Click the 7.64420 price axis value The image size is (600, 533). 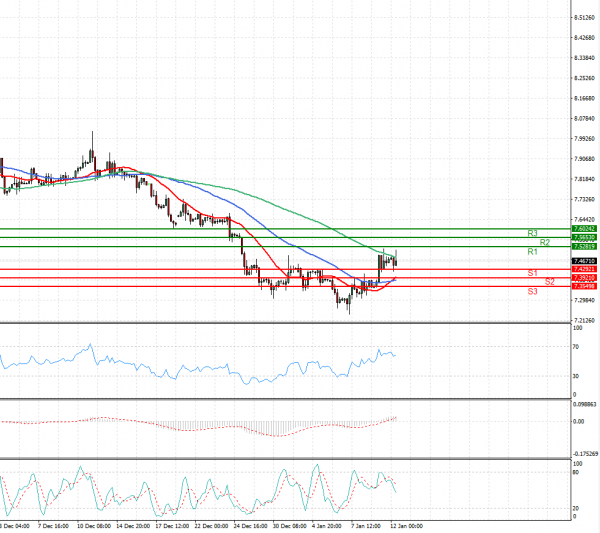click(x=585, y=220)
